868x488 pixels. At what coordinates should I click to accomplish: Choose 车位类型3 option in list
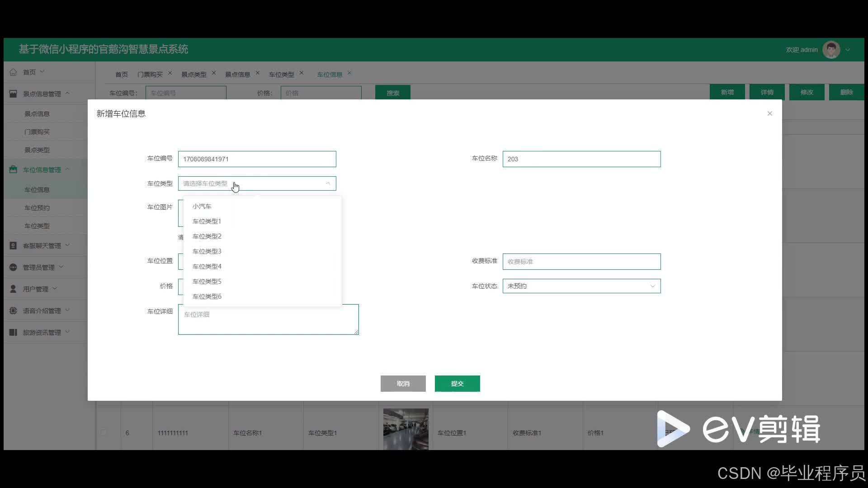click(x=207, y=251)
